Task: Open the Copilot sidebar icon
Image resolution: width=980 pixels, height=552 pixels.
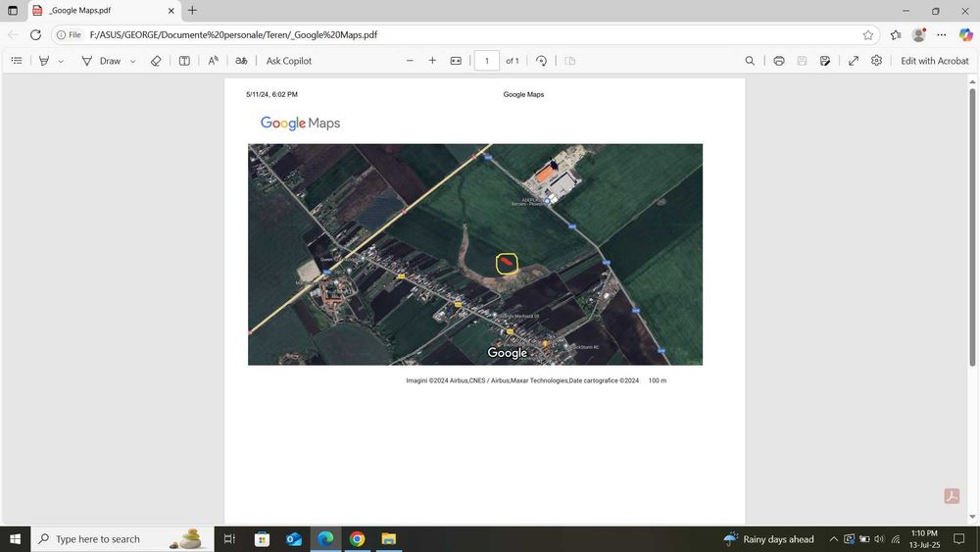Action: coord(965,35)
